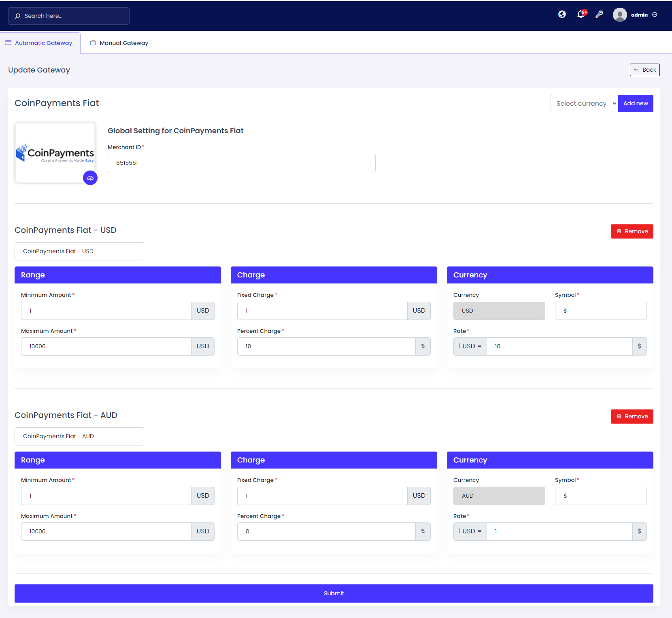Click the disabled AUD Currency field
672x618 pixels.
pos(499,496)
